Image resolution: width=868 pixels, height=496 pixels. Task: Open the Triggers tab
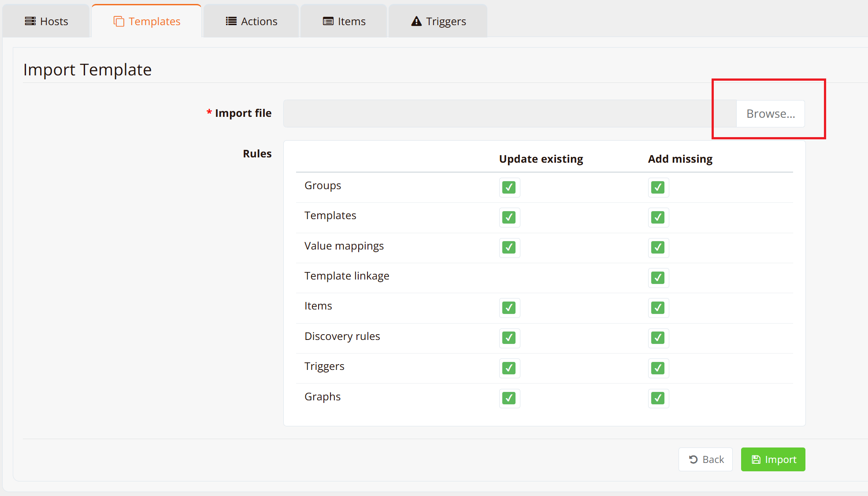438,21
